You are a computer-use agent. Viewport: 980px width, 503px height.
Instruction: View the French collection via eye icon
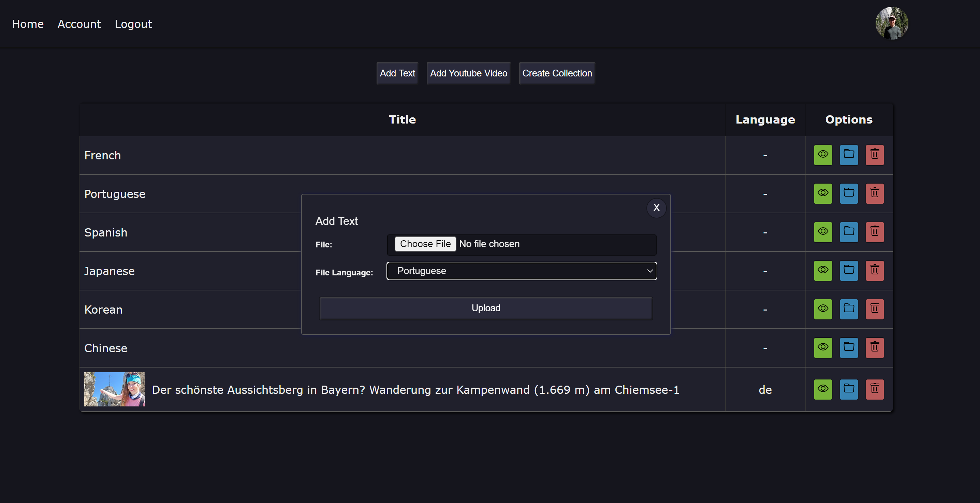[823, 155]
